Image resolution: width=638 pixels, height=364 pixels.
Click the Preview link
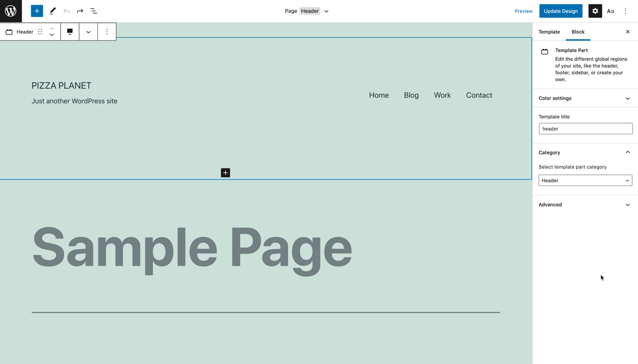(x=523, y=11)
